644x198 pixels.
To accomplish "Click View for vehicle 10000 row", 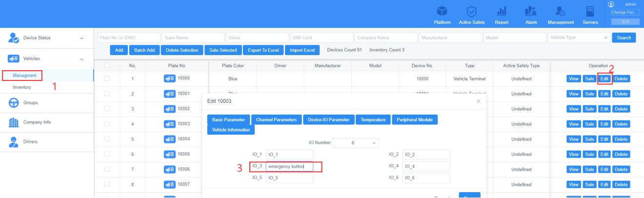I will (574, 79).
